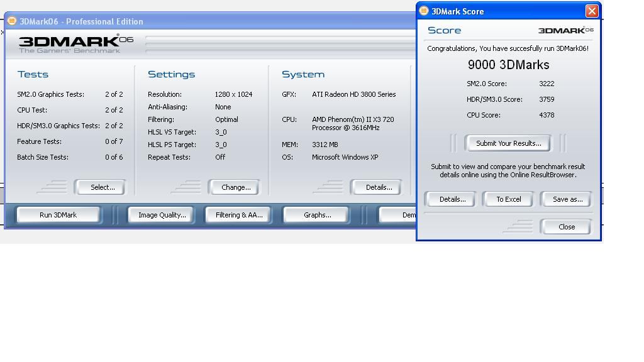Click the Tests section heading
The width and height of the screenshot is (644, 362).
(33, 74)
